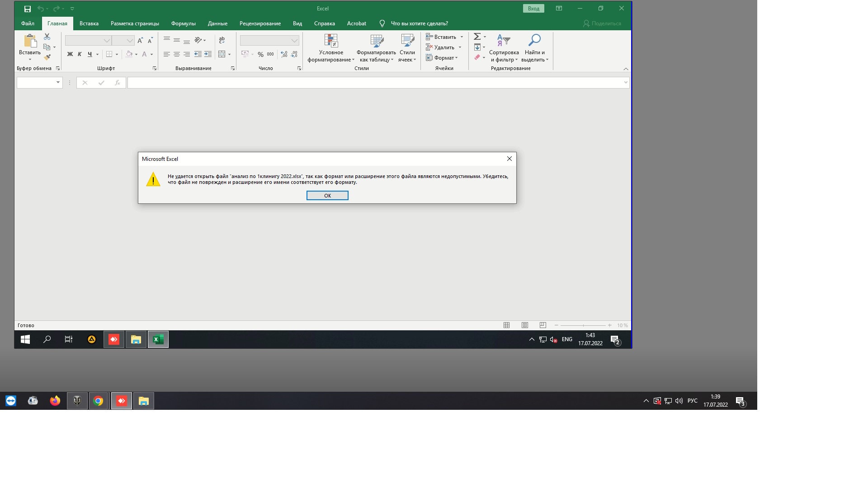The image size is (868, 488).
Task: Open the Вид ribbon tab
Action: click(297, 23)
